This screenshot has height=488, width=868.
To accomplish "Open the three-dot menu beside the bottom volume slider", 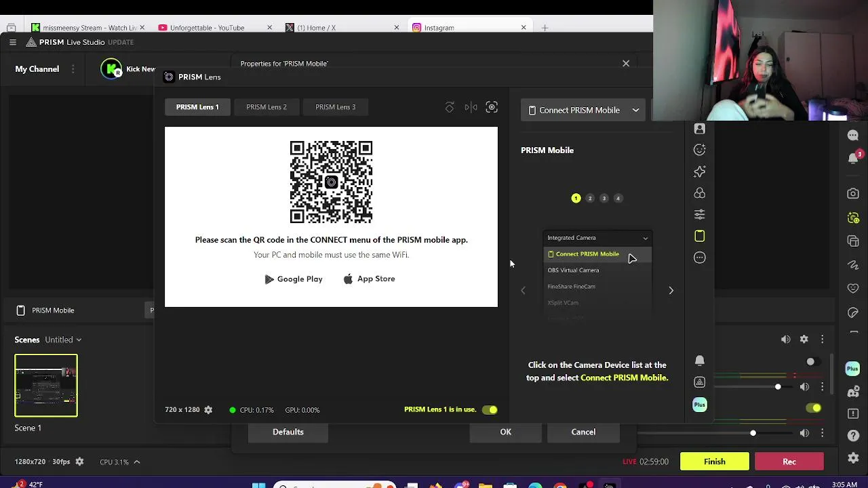I will (822, 433).
